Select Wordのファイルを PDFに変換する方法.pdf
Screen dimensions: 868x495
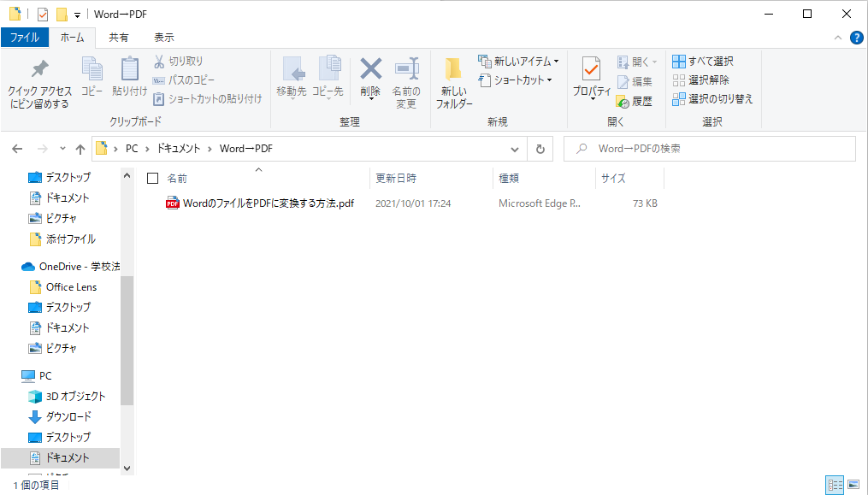(269, 203)
